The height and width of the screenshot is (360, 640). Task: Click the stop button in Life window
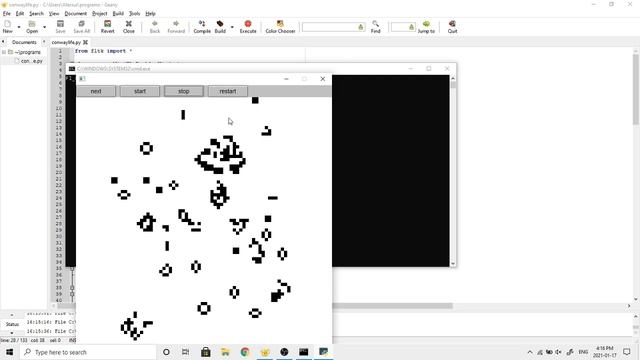184,91
